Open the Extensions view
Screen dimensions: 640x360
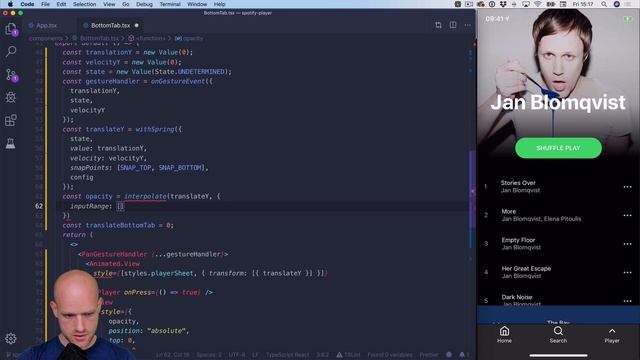[11, 120]
